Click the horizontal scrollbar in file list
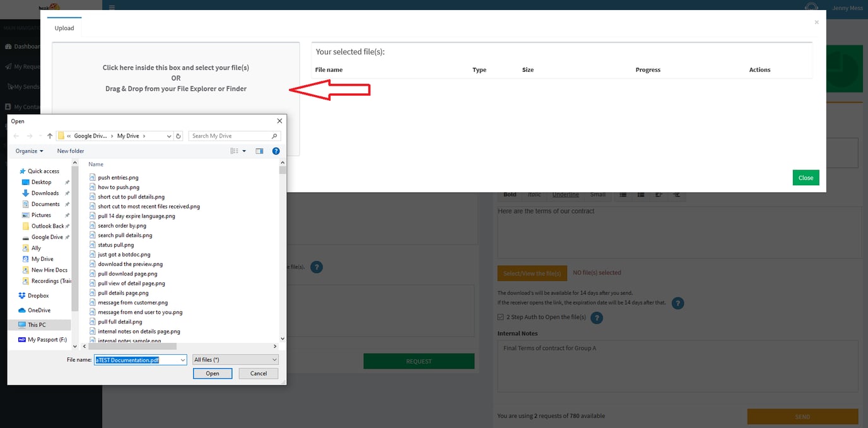Image resolution: width=868 pixels, height=428 pixels. click(x=132, y=346)
